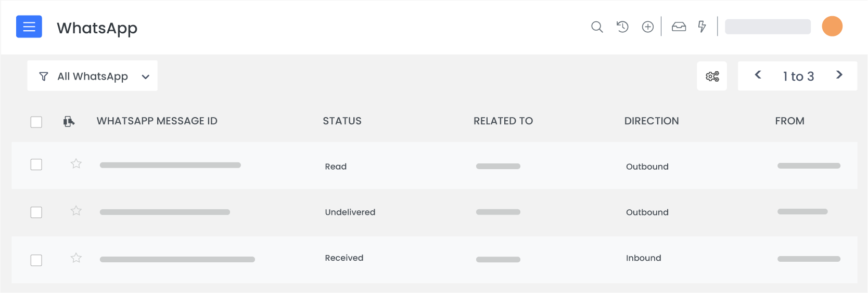
Task: Open the hamburger navigation menu
Action: (29, 27)
